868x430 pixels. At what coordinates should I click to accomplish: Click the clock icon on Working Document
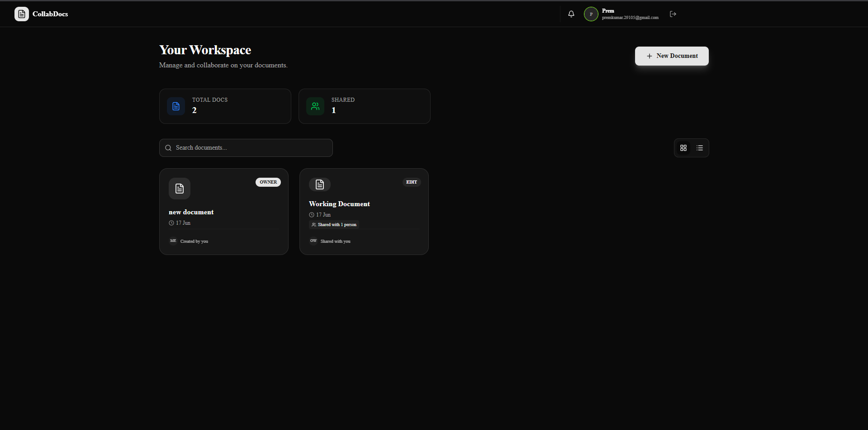312,215
